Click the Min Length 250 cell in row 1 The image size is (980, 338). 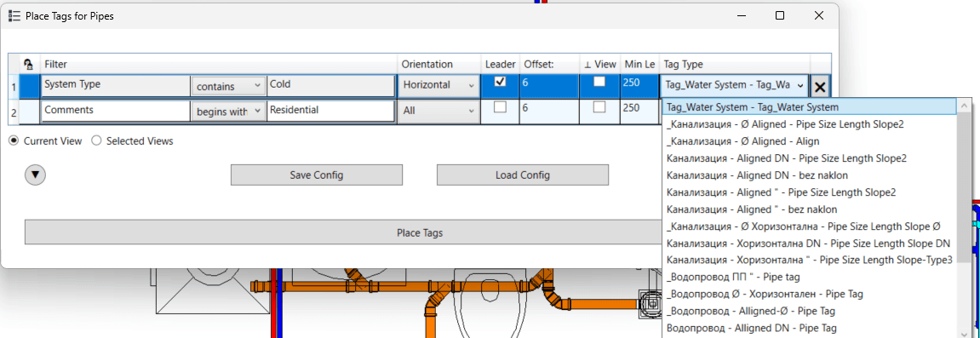(x=639, y=86)
